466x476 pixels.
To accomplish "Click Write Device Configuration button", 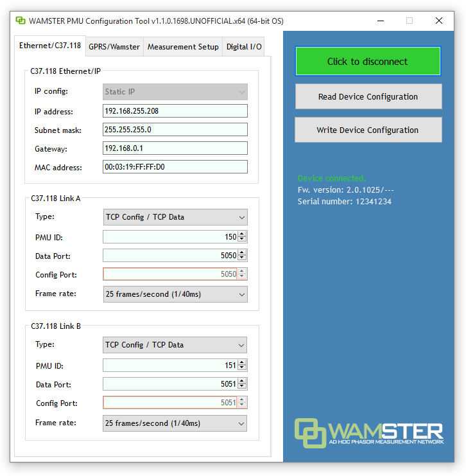I will (368, 130).
